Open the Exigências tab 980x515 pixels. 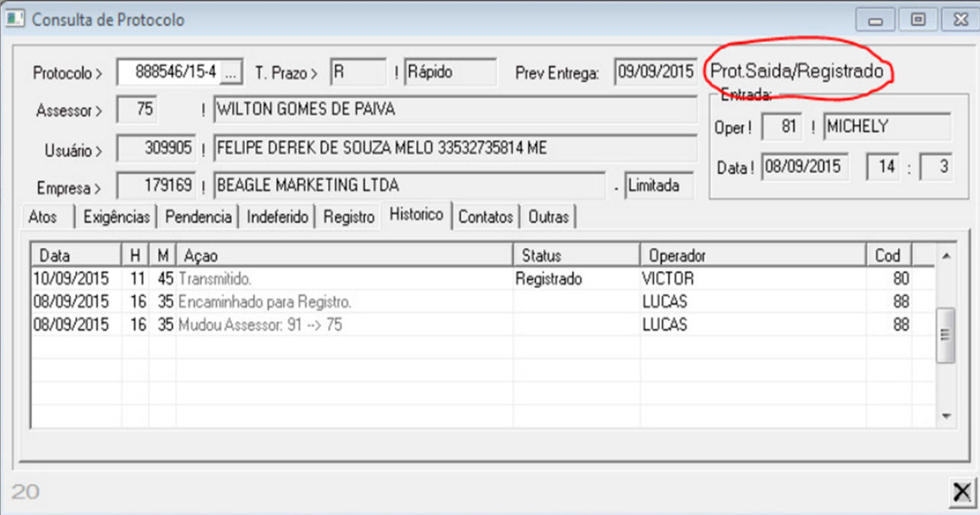coord(116,217)
